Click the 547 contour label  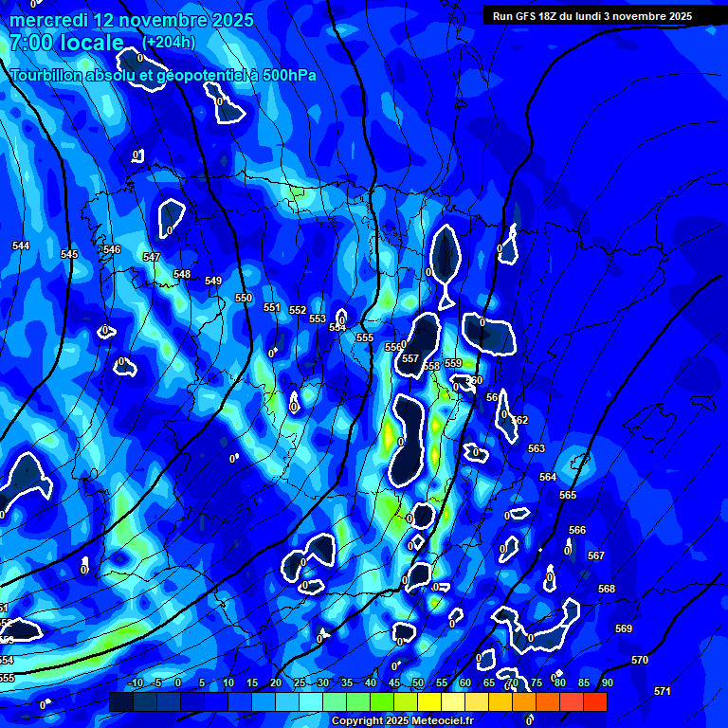152,257
